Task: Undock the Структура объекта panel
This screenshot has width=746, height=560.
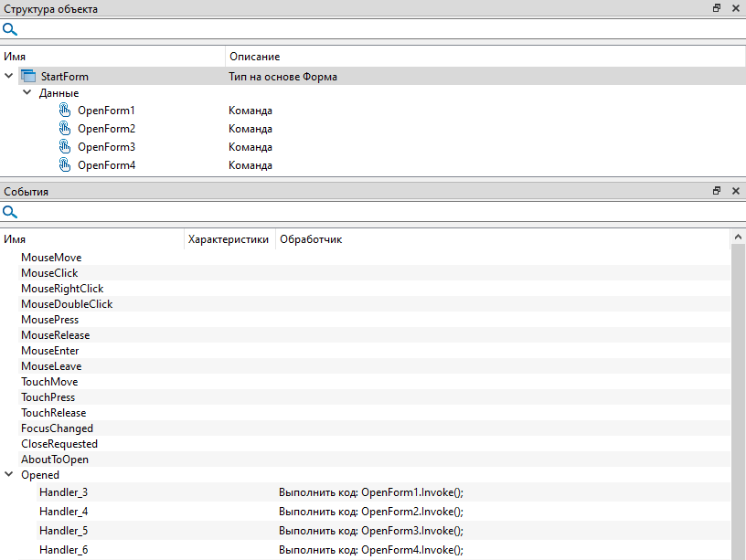Action: click(x=717, y=8)
